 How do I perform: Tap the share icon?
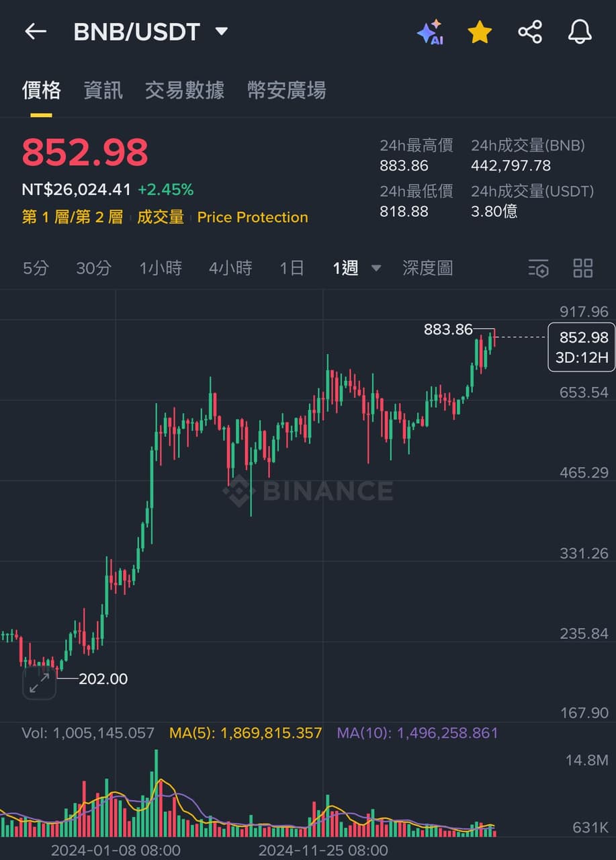click(530, 32)
